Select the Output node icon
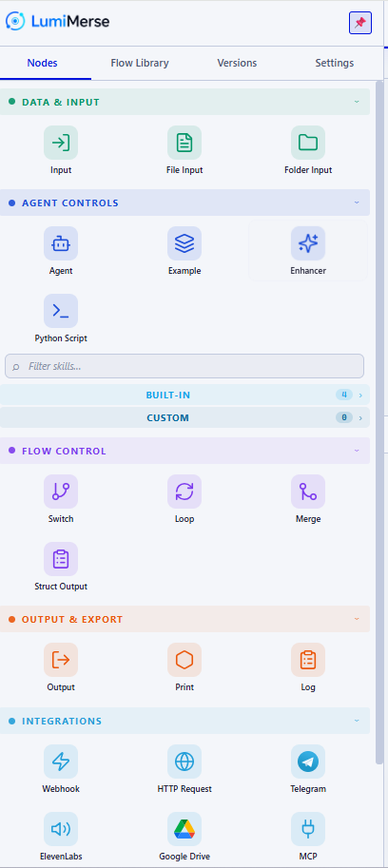388x868 pixels. tap(61, 660)
